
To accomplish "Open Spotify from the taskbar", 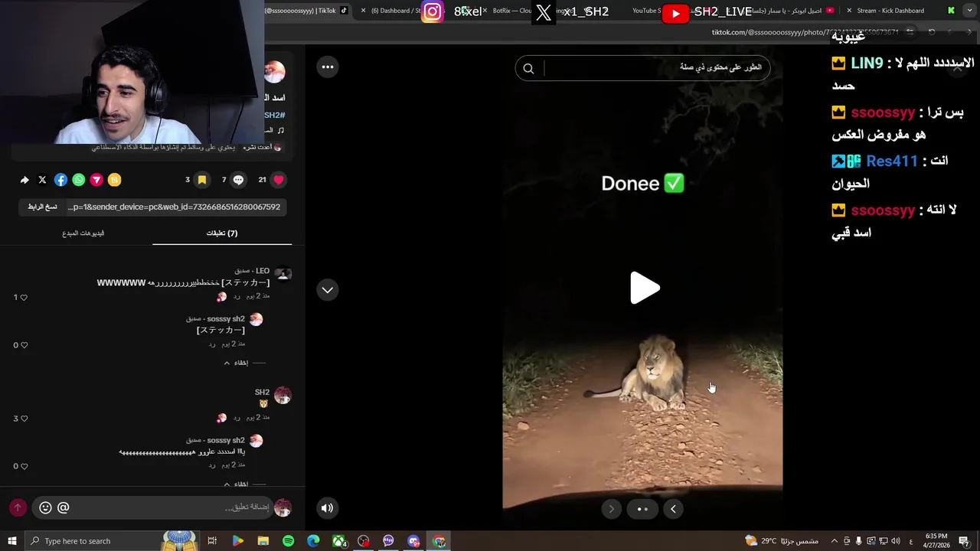I will coord(288,541).
